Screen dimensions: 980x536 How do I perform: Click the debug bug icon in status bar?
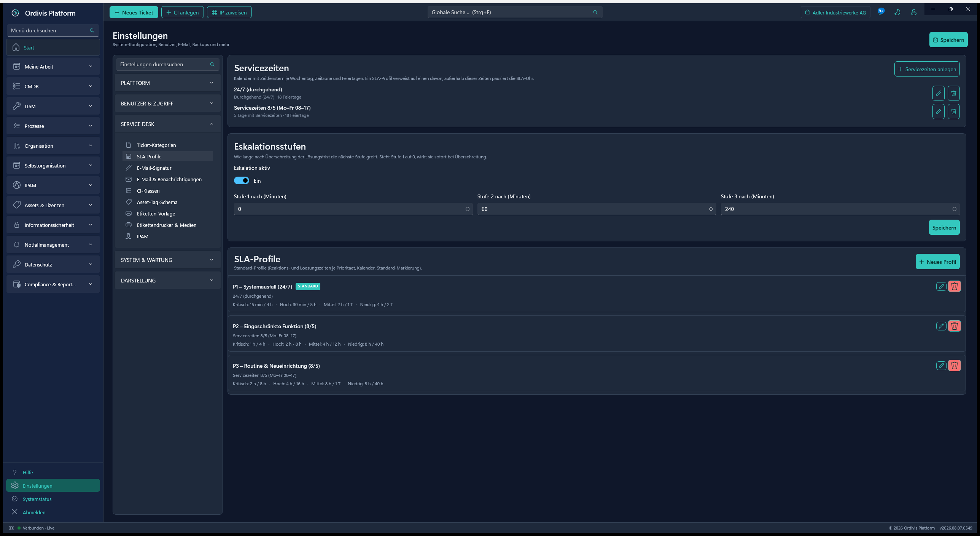pyautogui.click(x=11, y=528)
